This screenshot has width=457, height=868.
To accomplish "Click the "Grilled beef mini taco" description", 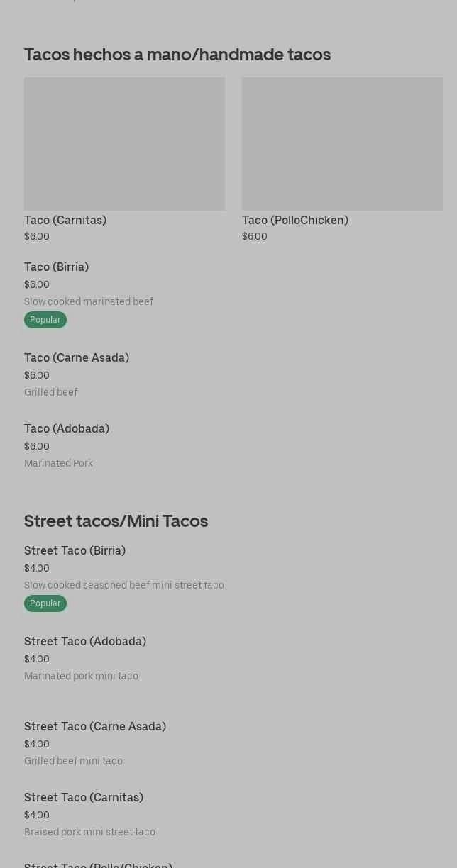I will pyautogui.click(x=73, y=762).
